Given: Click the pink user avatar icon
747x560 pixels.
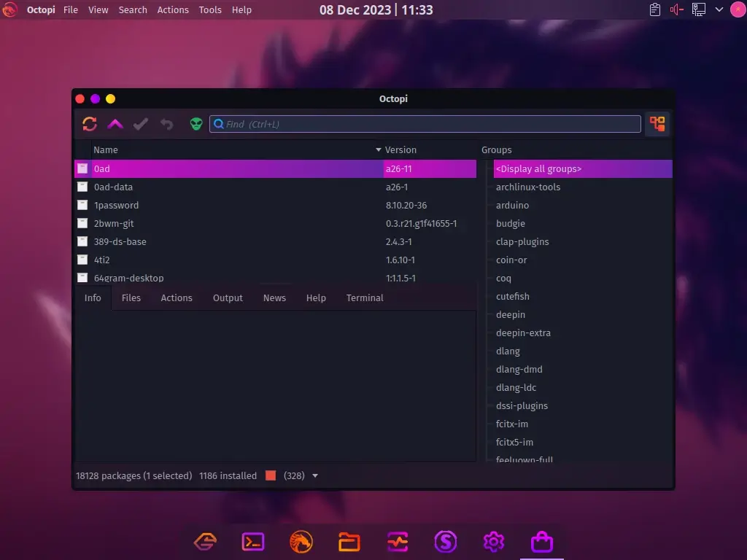Looking at the screenshot, I should pos(738,9).
